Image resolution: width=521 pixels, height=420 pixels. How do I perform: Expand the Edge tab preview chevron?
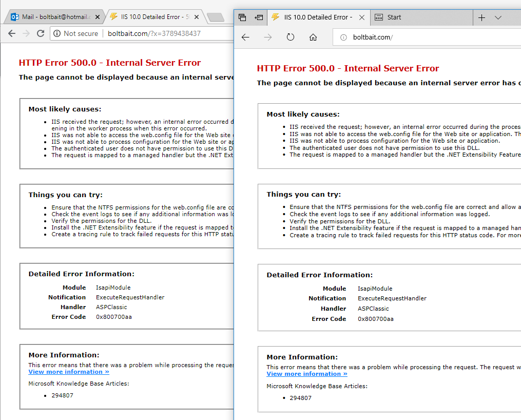coord(498,17)
